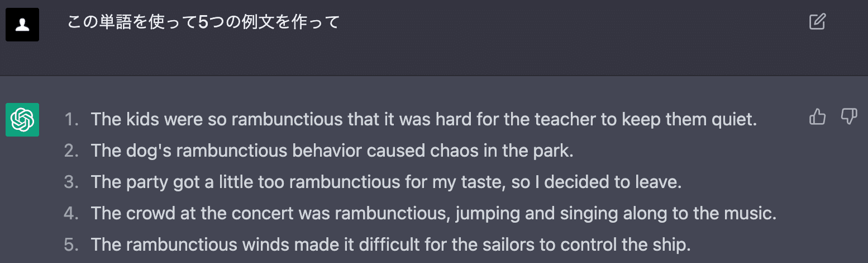This screenshot has width=868, height=263.
Task: Click the green ChatGPT logo avatar
Action: point(22,120)
